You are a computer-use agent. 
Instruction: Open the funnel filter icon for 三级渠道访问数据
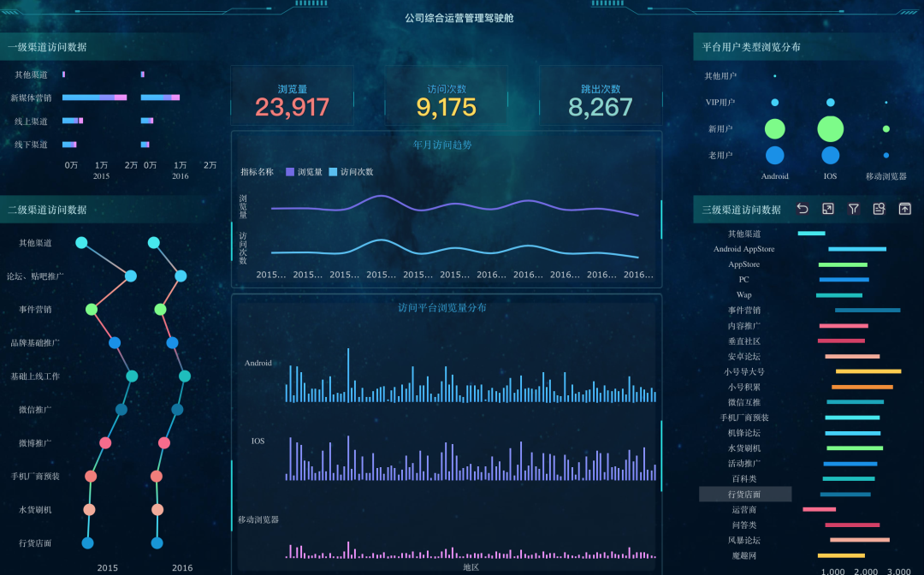[x=853, y=209]
